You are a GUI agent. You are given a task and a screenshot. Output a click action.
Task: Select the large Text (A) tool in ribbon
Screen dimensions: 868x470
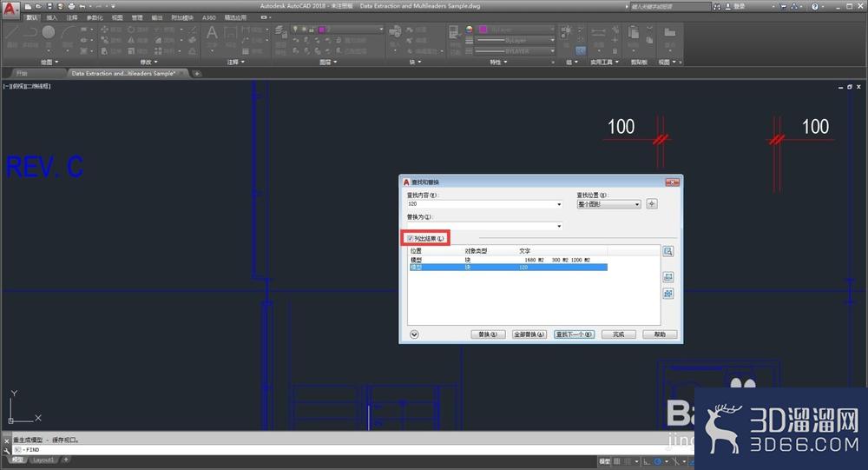(x=212, y=35)
